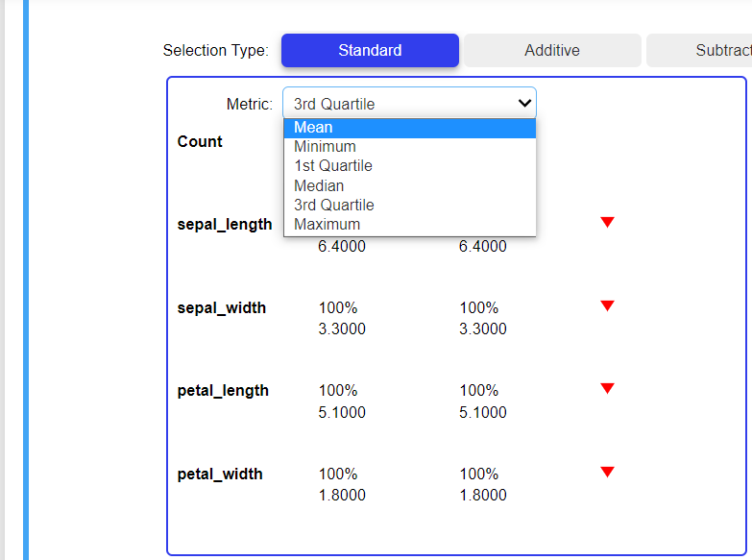This screenshot has width=752, height=560.
Task: Click the sepal_width row label
Action: [x=222, y=308]
